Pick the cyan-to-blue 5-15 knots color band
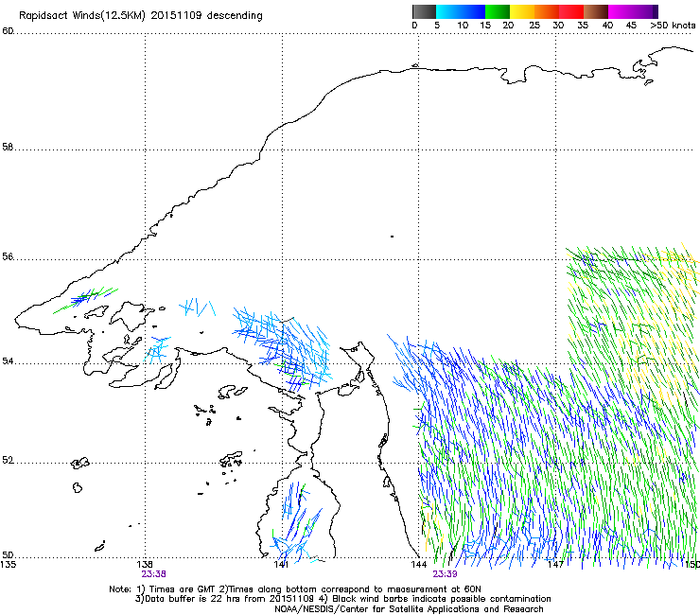The image size is (700, 615). coord(461,11)
